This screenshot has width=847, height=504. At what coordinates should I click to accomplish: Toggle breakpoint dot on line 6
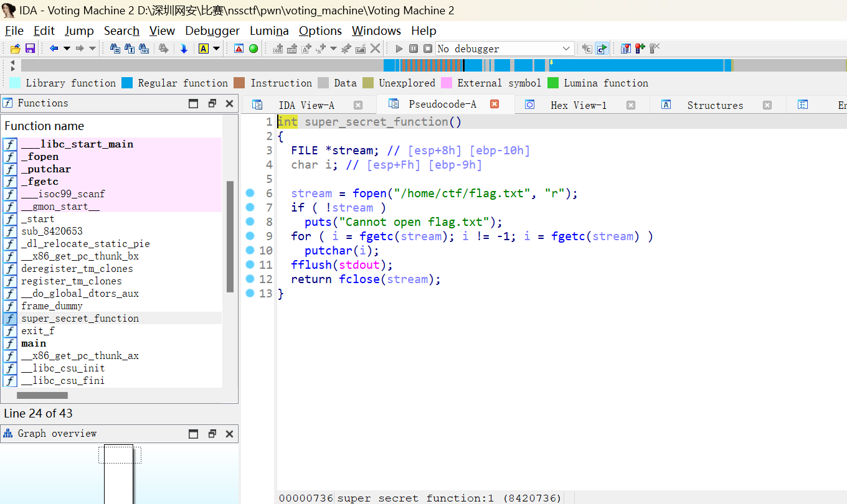coord(250,194)
